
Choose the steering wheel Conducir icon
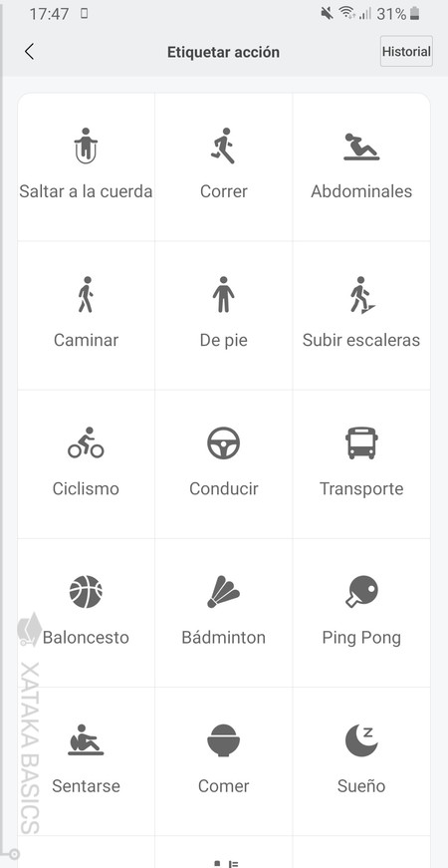223,442
